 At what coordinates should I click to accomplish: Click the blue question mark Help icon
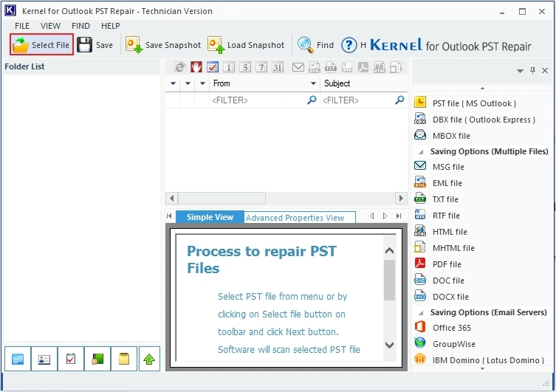click(349, 45)
